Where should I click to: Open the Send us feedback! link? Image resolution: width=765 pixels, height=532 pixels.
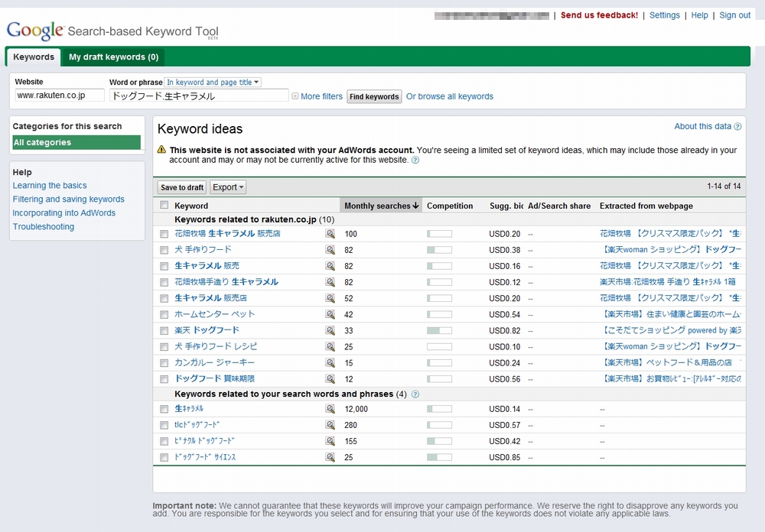point(599,15)
